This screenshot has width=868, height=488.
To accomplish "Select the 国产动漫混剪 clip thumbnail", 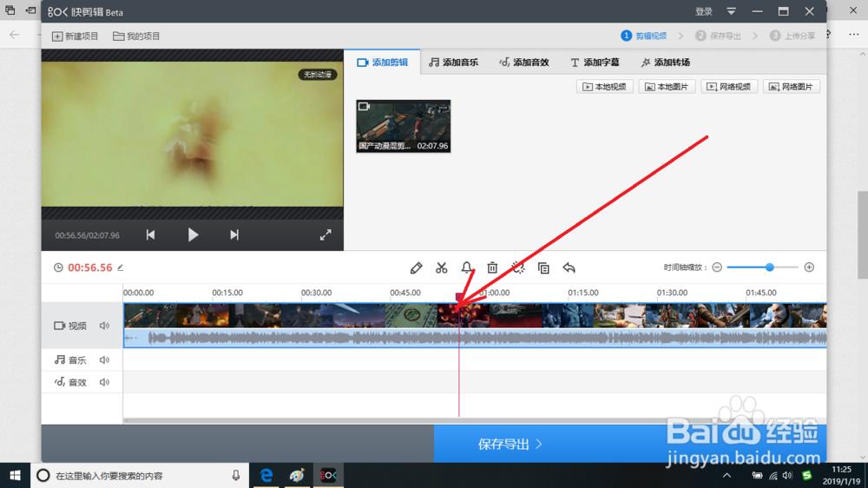I will (403, 126).
